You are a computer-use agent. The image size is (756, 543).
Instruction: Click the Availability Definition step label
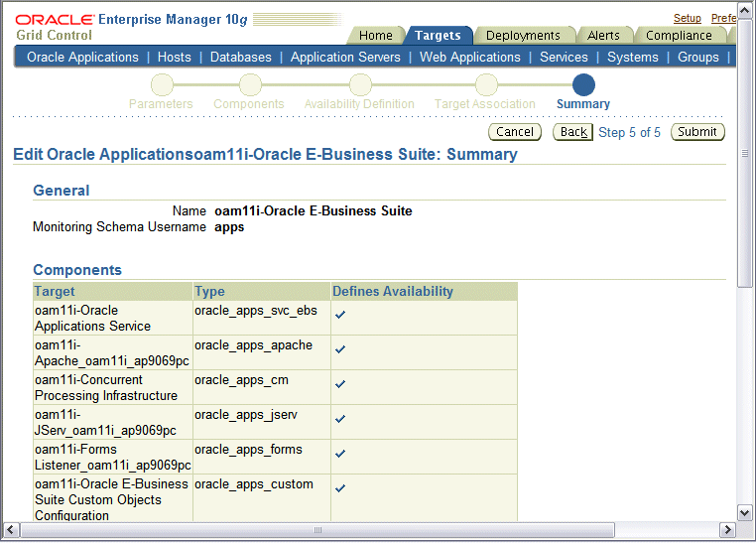(x=359, y=104)
